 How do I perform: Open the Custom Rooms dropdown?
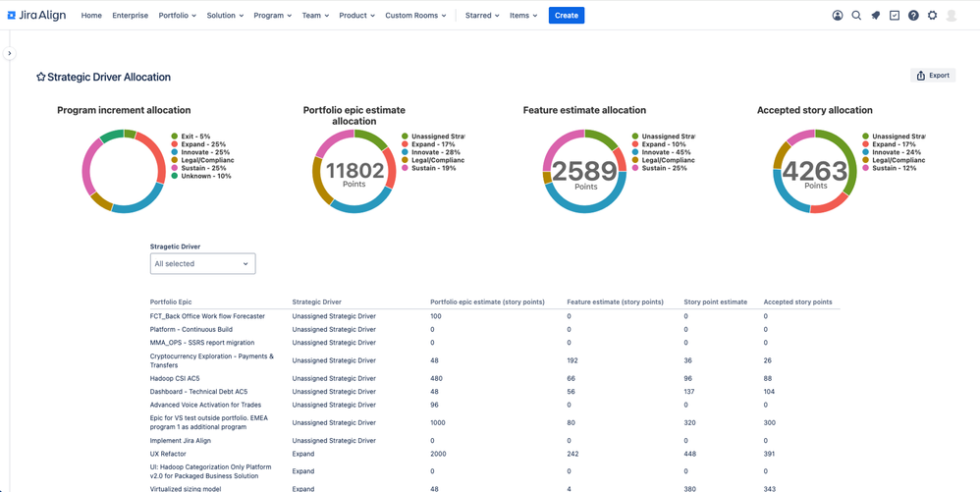click(x=415, y=16)
